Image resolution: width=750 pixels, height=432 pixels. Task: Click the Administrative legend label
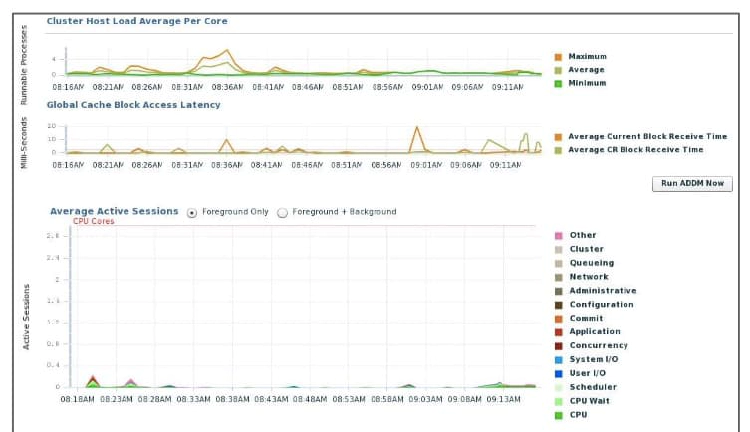(x=603, y=291)
